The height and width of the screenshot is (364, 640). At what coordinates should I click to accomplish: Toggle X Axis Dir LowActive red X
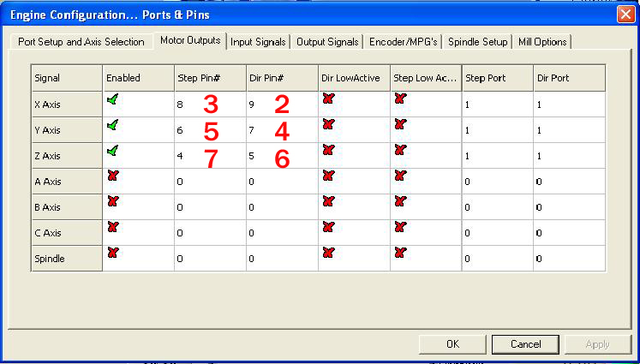(x=328, y=100)
